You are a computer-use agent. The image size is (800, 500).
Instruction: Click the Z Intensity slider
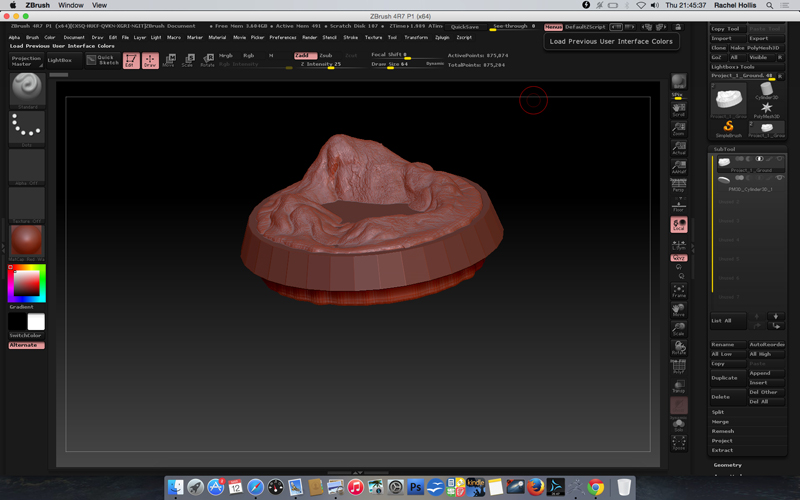point(331,65)
